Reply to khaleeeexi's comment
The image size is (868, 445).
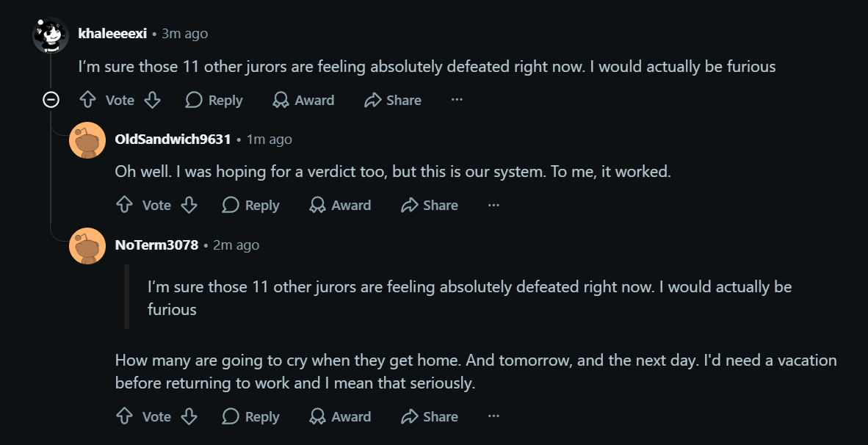click(214, 100)
